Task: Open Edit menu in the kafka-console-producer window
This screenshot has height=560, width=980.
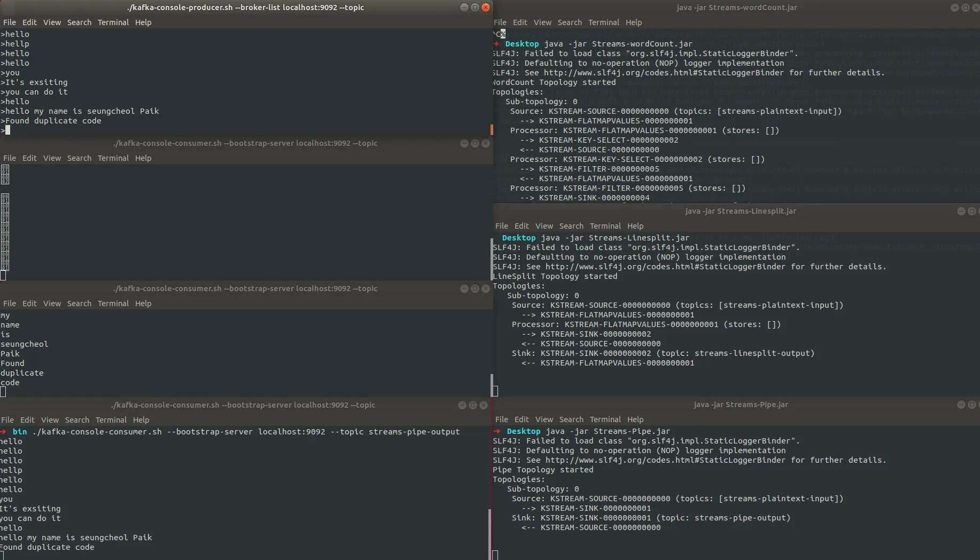Action: (29, 22)
